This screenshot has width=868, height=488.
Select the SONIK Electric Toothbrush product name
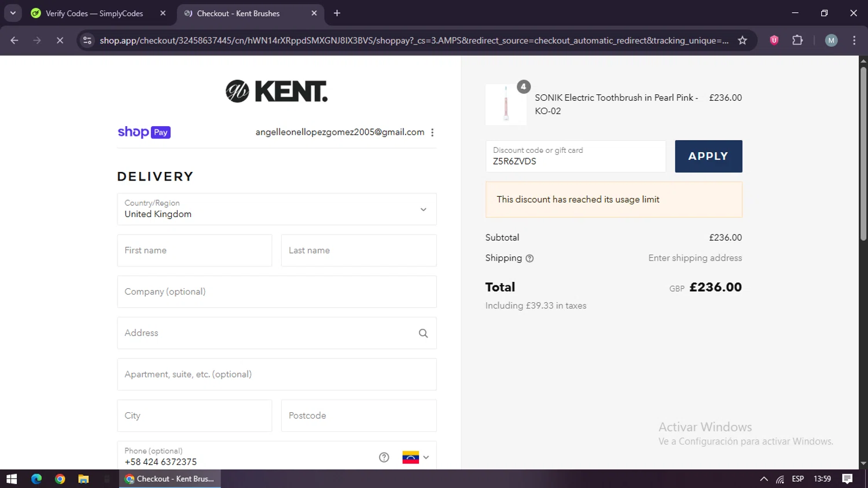point(616,104)
